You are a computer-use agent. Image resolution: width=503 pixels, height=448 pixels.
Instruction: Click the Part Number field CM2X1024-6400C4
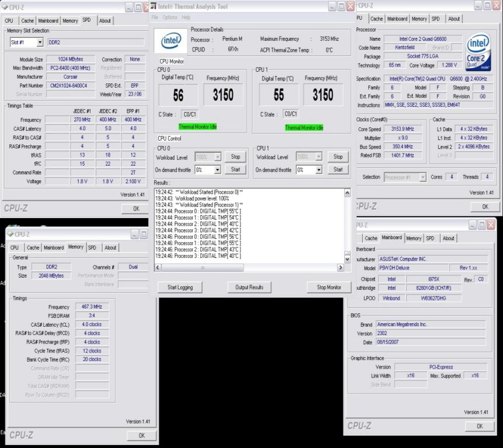pos(71,86)
